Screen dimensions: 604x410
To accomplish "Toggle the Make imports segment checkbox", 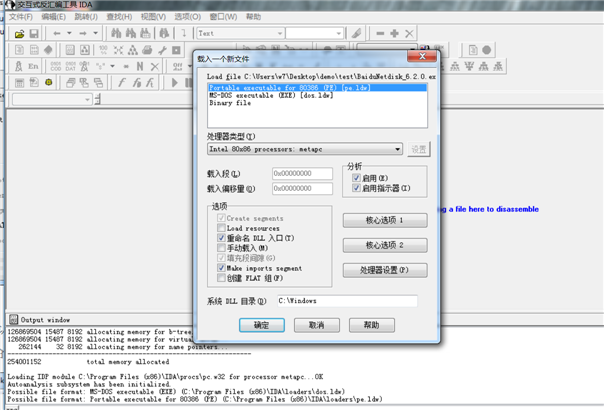I will (221, 268).
